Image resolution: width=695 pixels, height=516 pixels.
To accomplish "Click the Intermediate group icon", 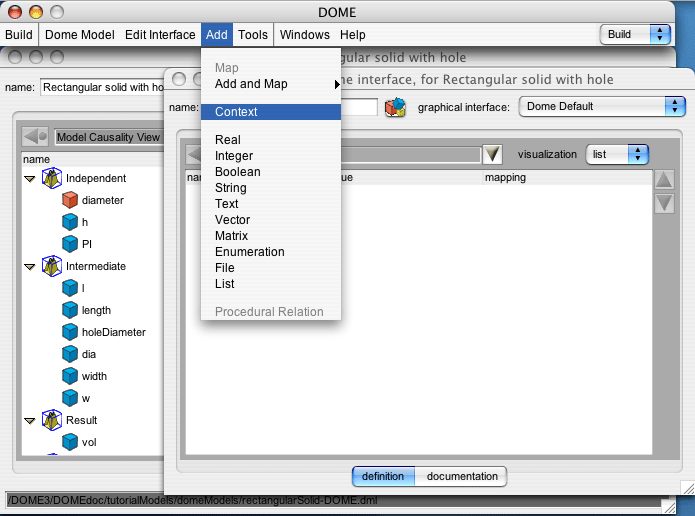I will 52,266.
